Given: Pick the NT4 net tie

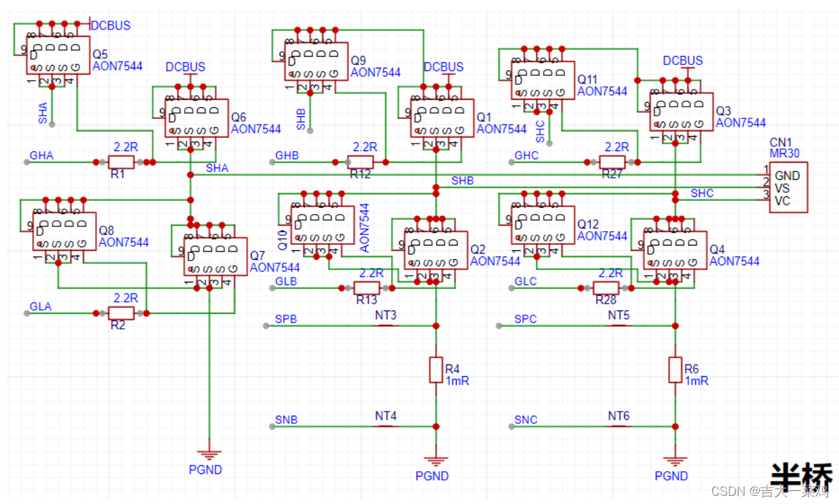Looking at the screenshot, I should (x=386, y=426).
